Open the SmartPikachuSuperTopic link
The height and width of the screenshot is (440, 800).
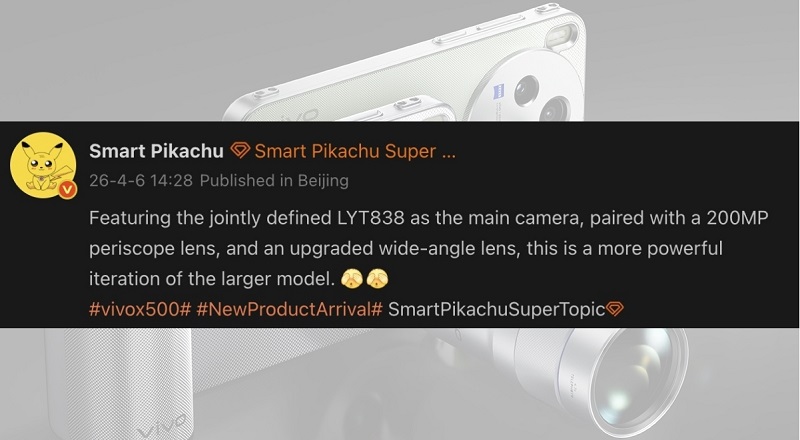pos(496,309)
